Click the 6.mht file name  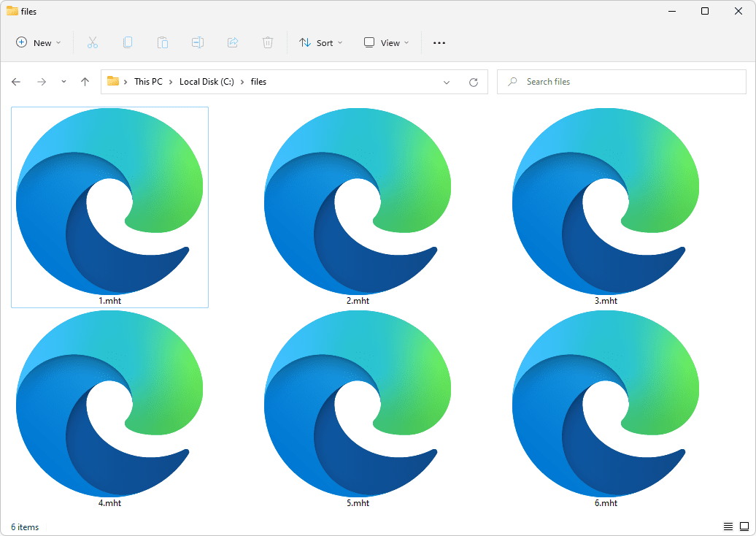(x=606, y=502)
